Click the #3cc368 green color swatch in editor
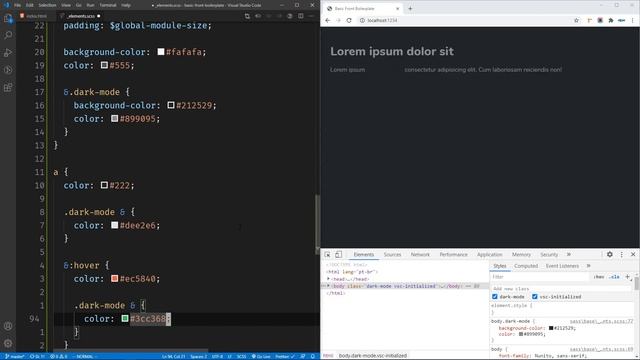Image resolution: width=640 pixels, height=360 pixels. pos(125,318)
